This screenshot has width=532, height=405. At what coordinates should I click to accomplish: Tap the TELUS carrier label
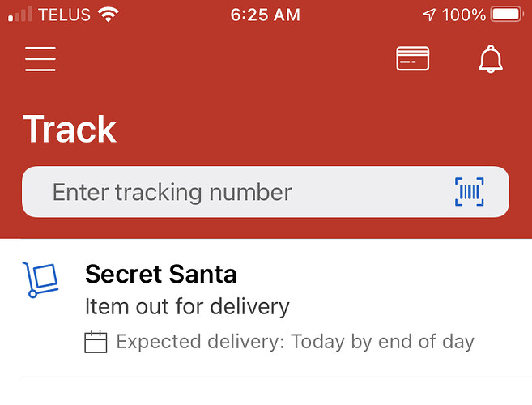65,15
